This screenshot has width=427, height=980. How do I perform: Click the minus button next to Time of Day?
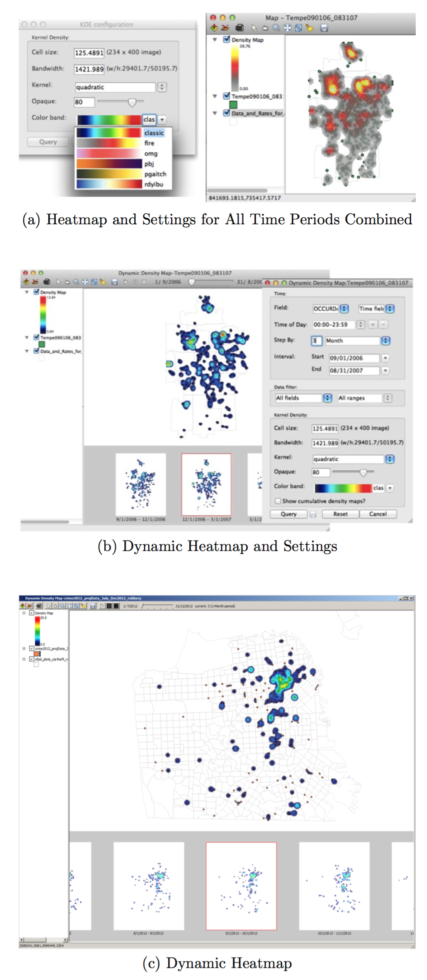383,325
